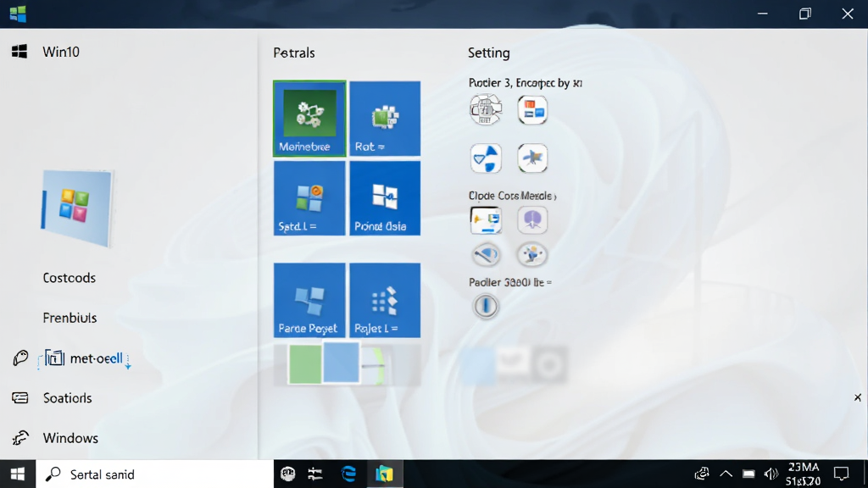This screenshot has width=868, height=488.
Task: Dismiss using small X at right edge
Action: pyautogui.click(x=858, y=397)
